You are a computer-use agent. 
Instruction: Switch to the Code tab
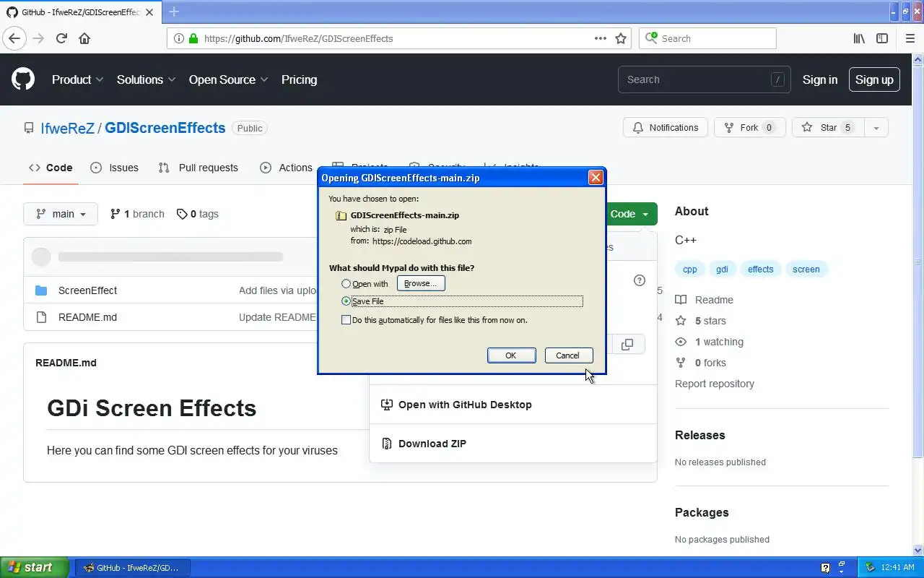pos(51,168)
